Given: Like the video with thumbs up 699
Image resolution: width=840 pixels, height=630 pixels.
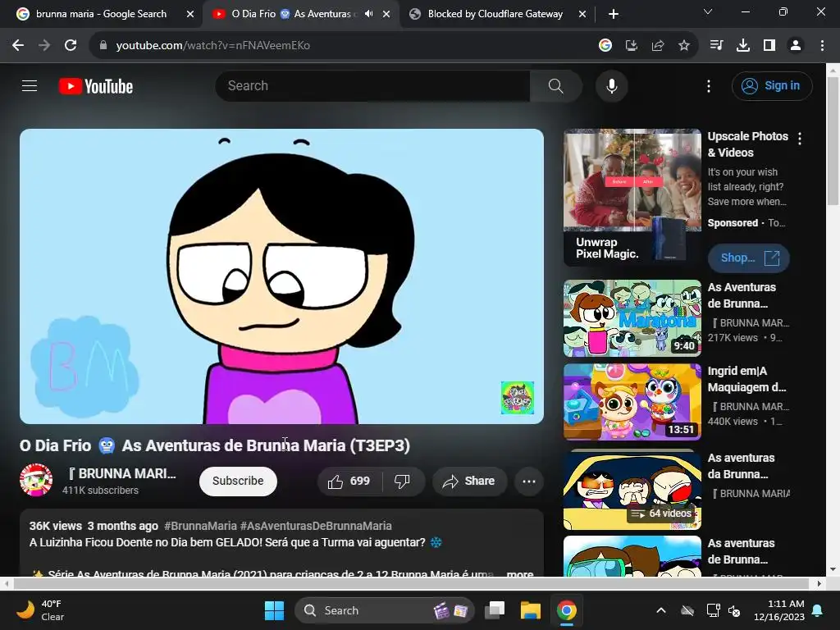Looking at the screenshot, I should [349, 481].
